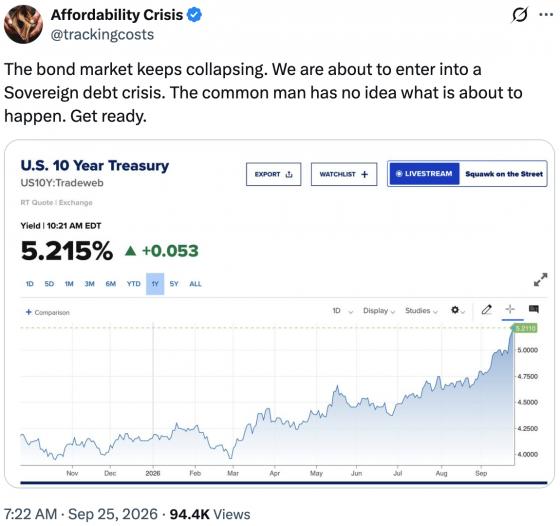Open the tweet's three-dot more menu
560x526 pixels.
coord(546,15)
